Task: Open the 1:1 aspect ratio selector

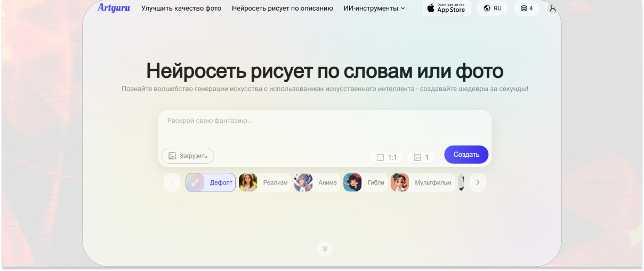Action: coord(387,157)
